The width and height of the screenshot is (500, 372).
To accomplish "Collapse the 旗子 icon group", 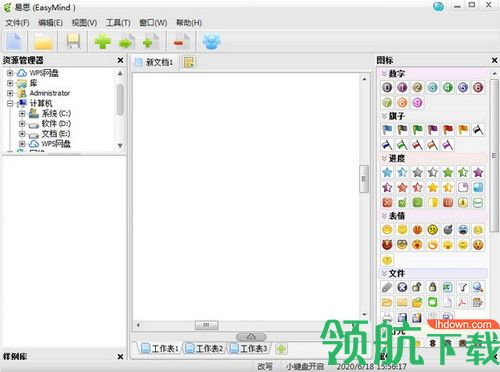I will click(384, 116).
